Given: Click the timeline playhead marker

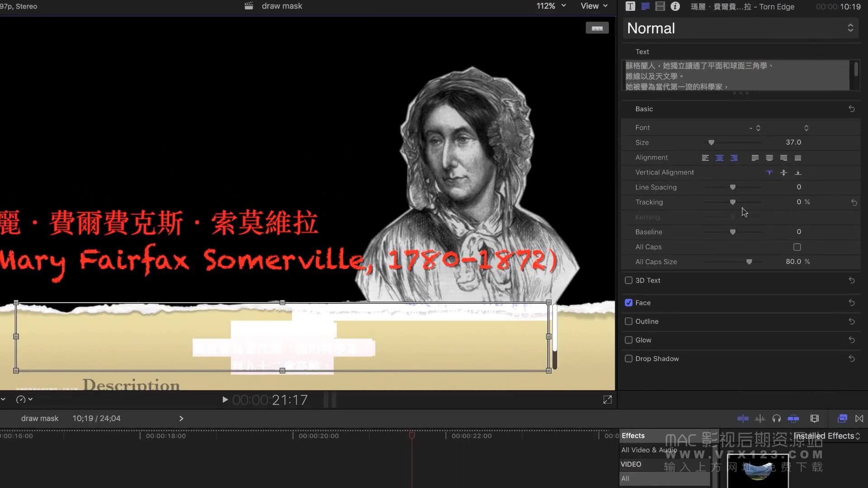Looking at the screenshot, I should coord(412,435).
